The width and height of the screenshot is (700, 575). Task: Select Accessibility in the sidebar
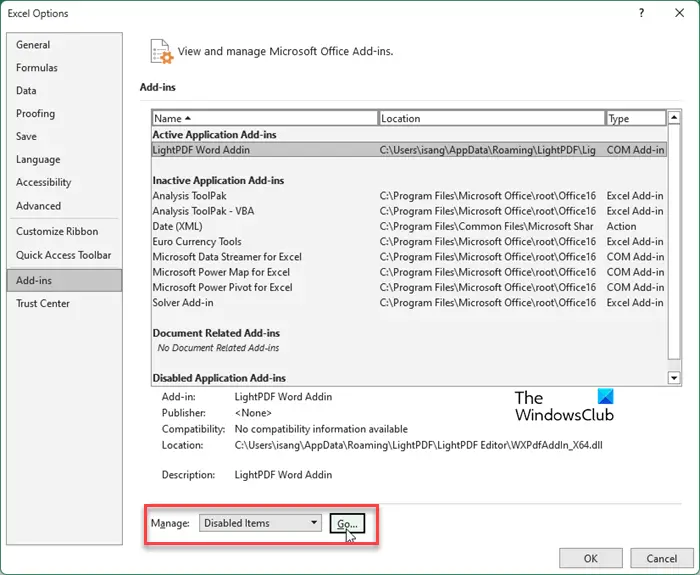coord(64,182)
